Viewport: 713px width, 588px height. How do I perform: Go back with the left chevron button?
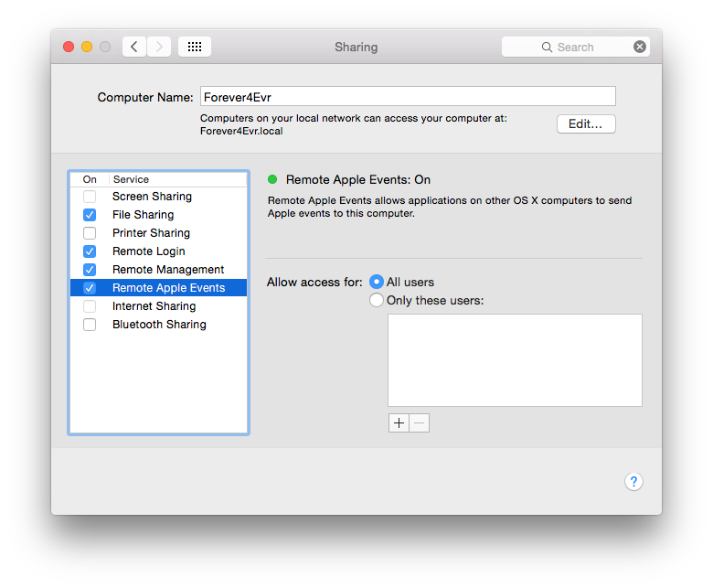pyautogui.click(x=134, y=47)
